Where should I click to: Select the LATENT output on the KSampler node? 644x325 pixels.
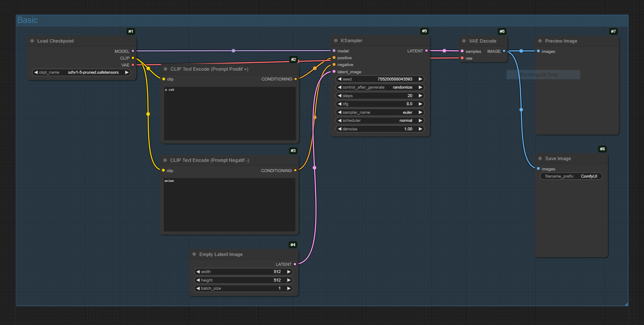point(426,51)
